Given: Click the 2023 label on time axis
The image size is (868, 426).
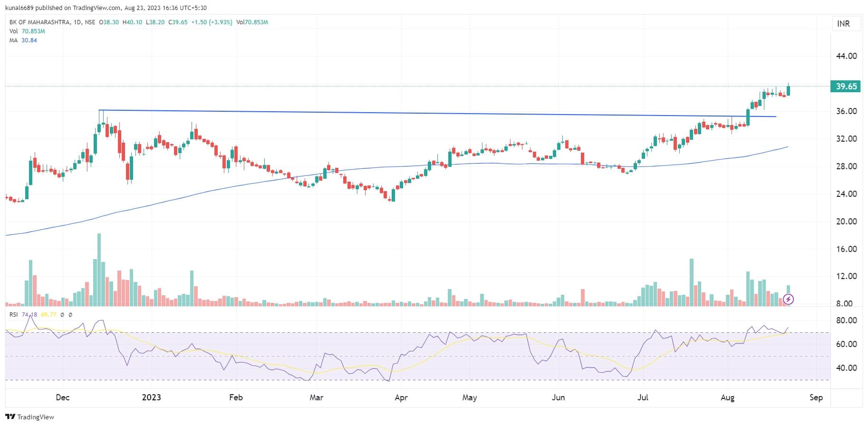Looking at the screenshot, I should [x=151, y=397].
